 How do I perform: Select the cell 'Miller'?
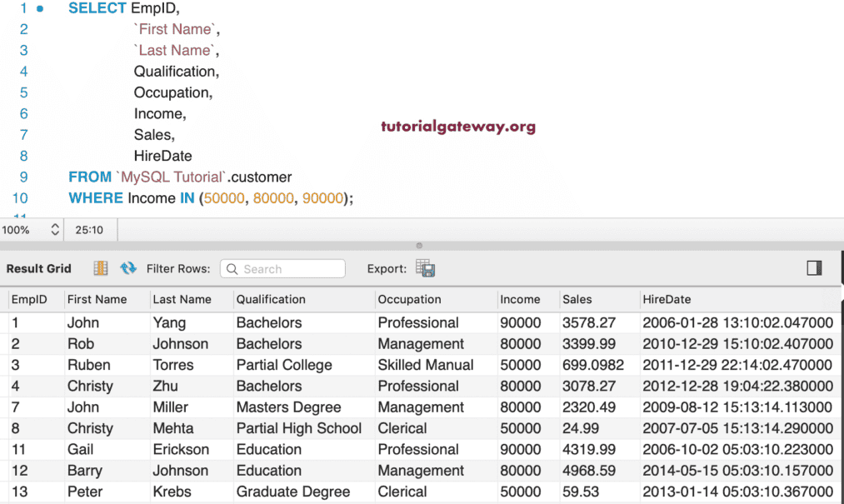[171, 407]
